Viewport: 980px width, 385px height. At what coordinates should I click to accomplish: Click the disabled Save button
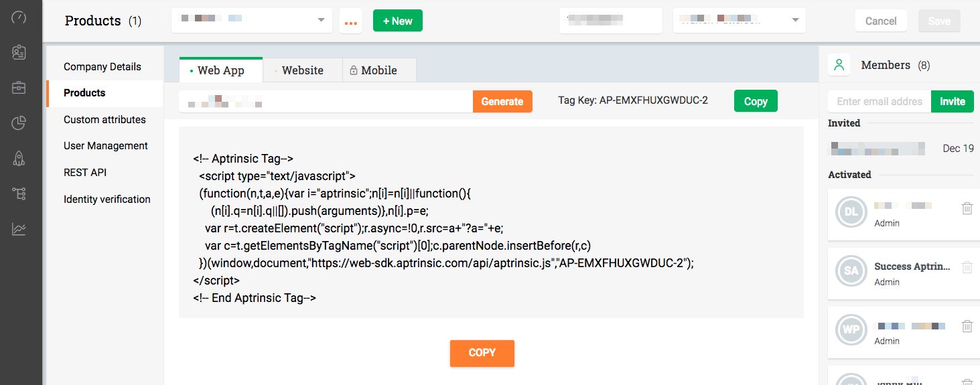click(939, 21)
